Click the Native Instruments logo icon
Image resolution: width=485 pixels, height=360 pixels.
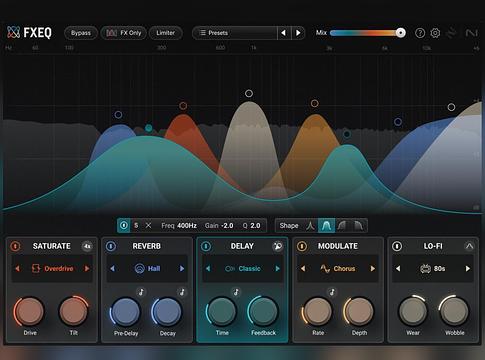(471, 33)
